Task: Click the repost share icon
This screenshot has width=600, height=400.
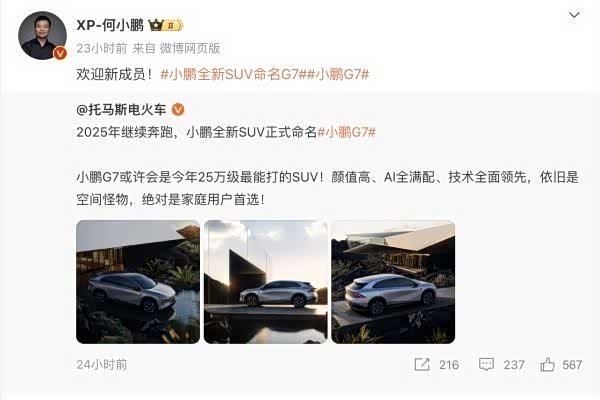Action: coord(422,364)
